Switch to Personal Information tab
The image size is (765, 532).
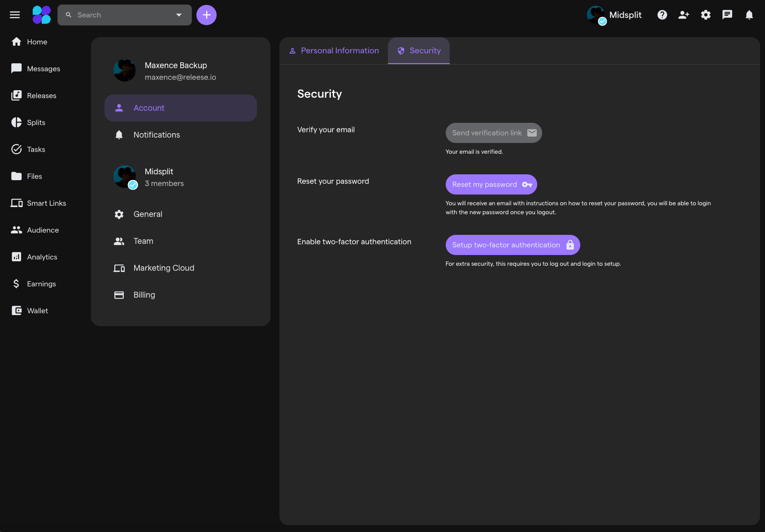click(334, 51)
